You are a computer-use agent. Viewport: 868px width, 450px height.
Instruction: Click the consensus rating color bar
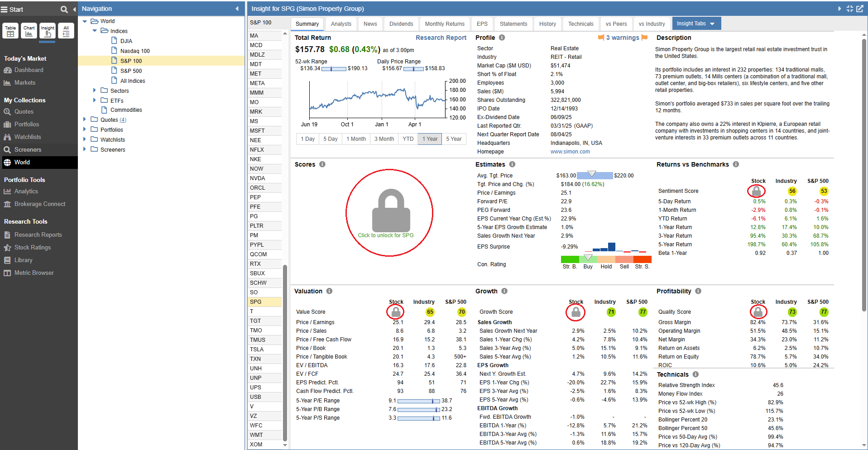(x=606, y=259)
